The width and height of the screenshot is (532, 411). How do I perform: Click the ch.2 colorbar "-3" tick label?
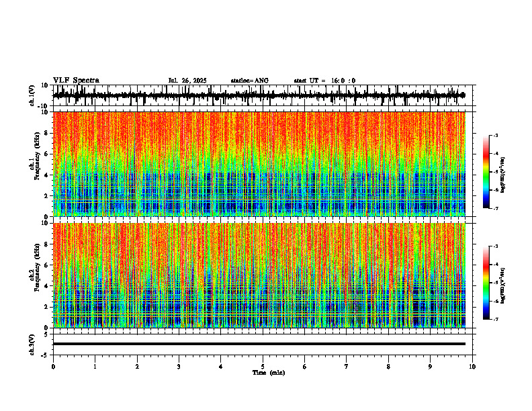pyautogui.click(x=495, y=246)
